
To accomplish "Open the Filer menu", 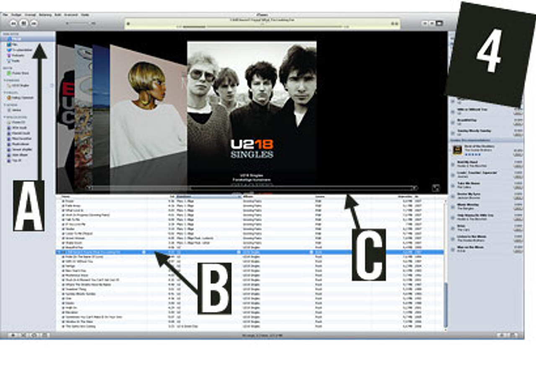I will pyautogui.click(x=5, y=15).
